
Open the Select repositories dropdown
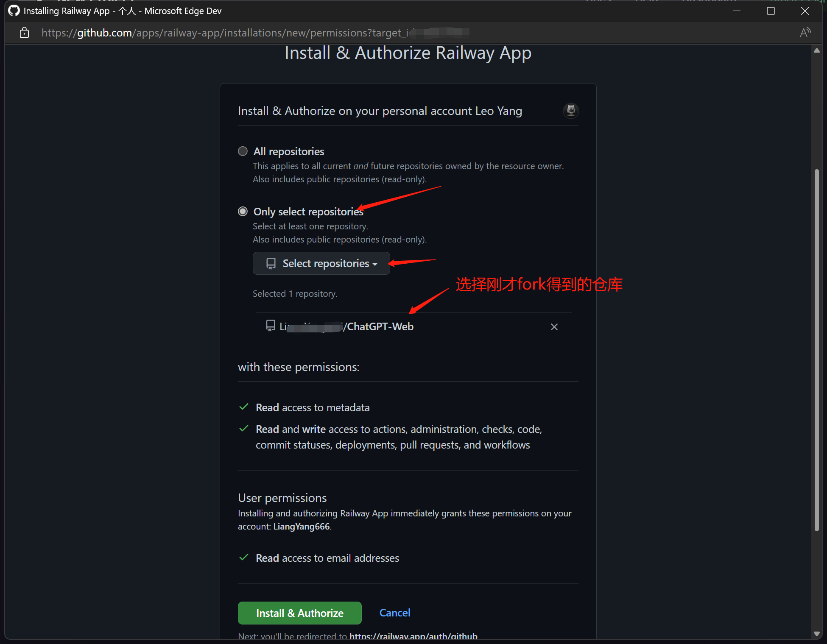(321, 263)
